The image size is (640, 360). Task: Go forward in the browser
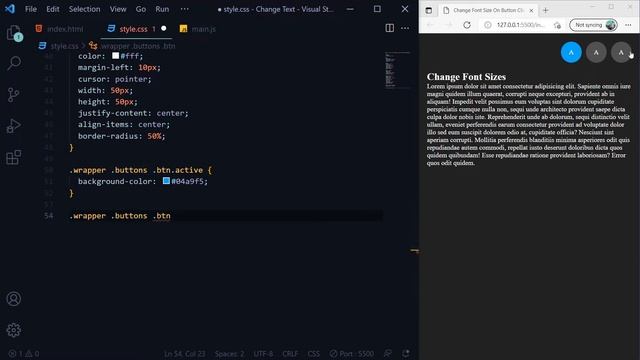click(x=449, y=25)
